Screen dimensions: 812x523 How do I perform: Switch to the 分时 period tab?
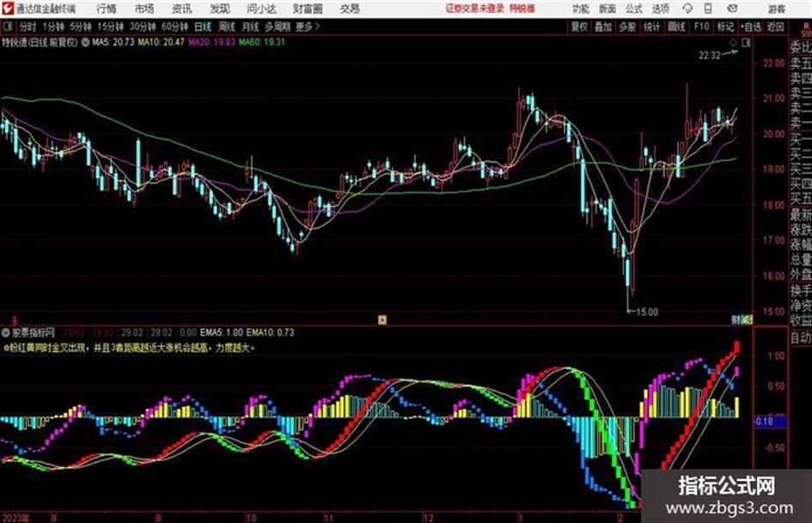(28, 27)
